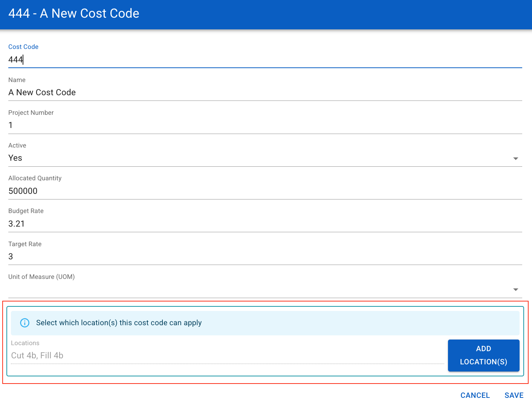Click the 'Unit of Measure (UOM)' label
Viewport: 532px width, 405px height.
(x=41, y=277)
